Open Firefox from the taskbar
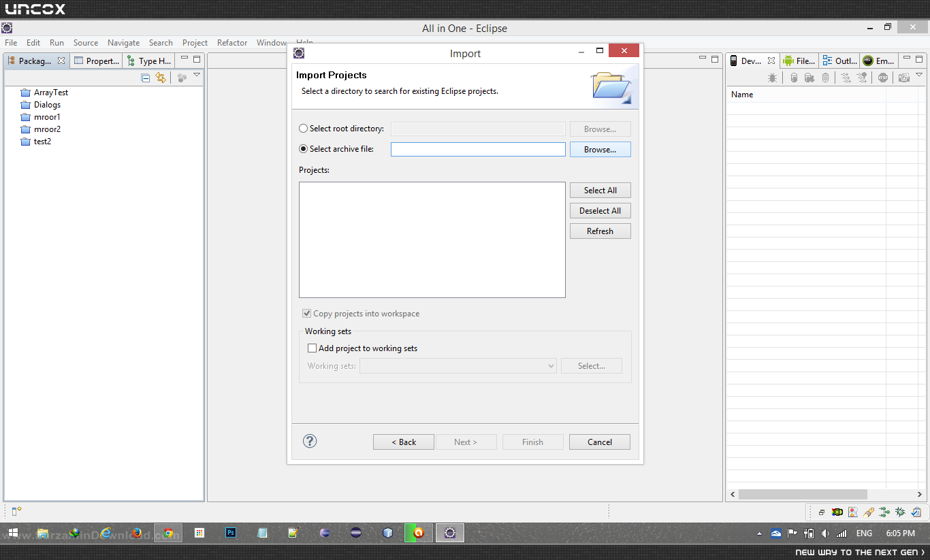 [x=137, y=533]
